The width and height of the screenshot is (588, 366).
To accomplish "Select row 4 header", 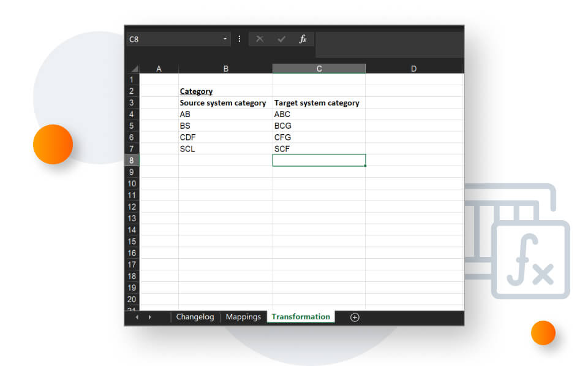I will [x=132, y=114].
